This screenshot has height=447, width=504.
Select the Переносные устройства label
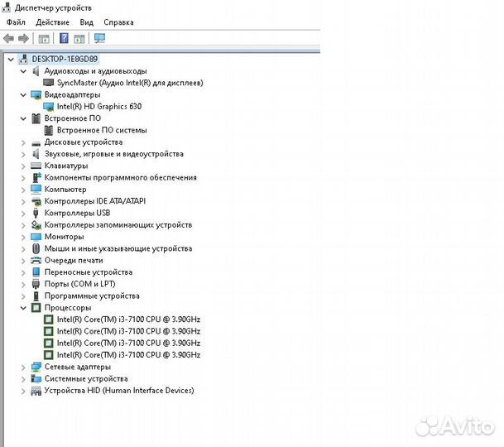coord(88,272)
